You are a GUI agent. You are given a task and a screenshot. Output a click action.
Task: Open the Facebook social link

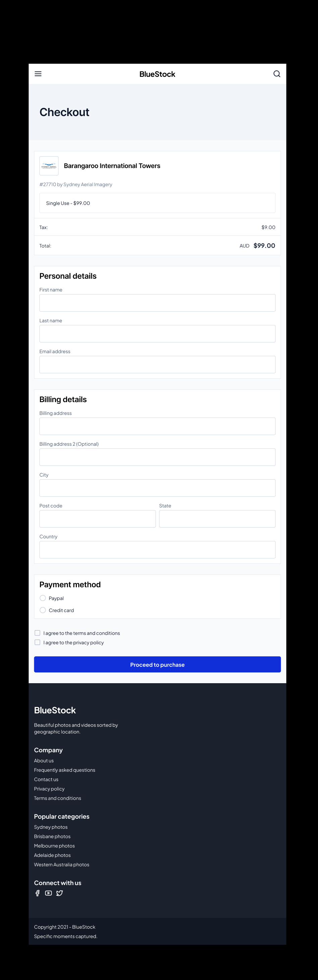37,893
